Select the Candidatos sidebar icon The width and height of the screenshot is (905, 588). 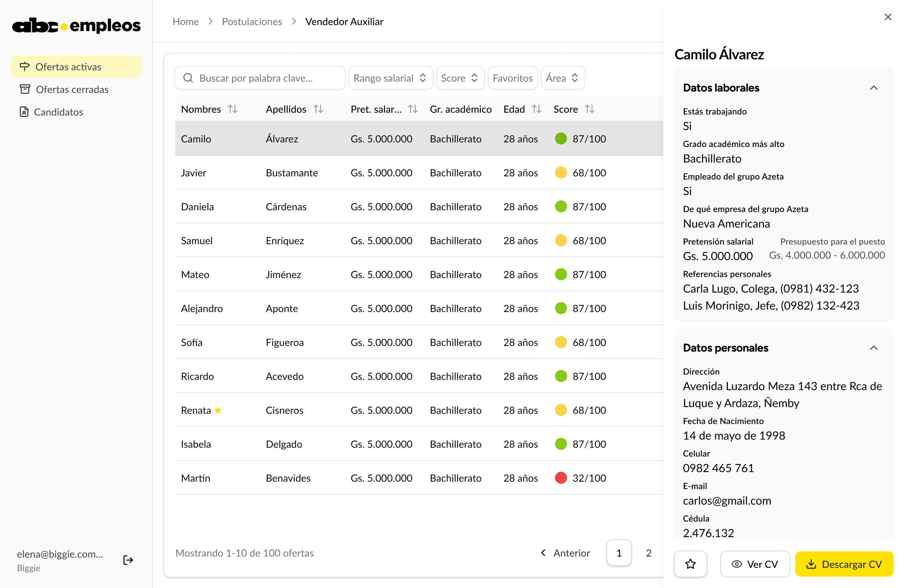(x=25, y=112)
